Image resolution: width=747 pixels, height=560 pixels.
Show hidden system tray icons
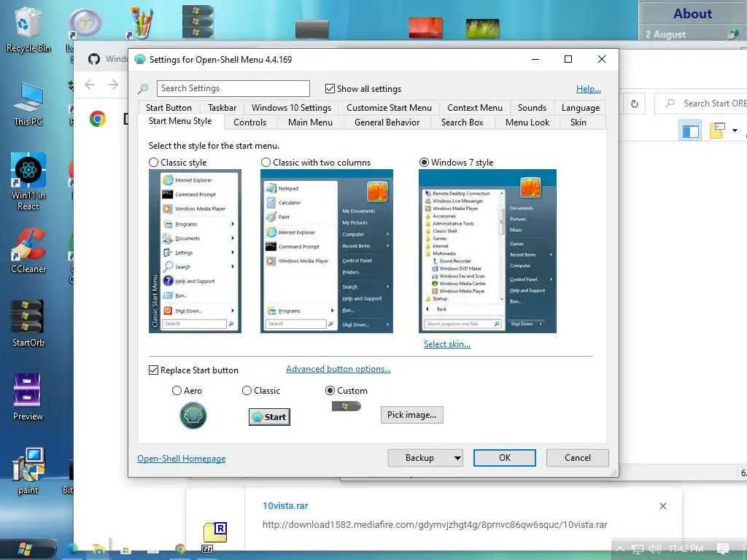(620, 549)
